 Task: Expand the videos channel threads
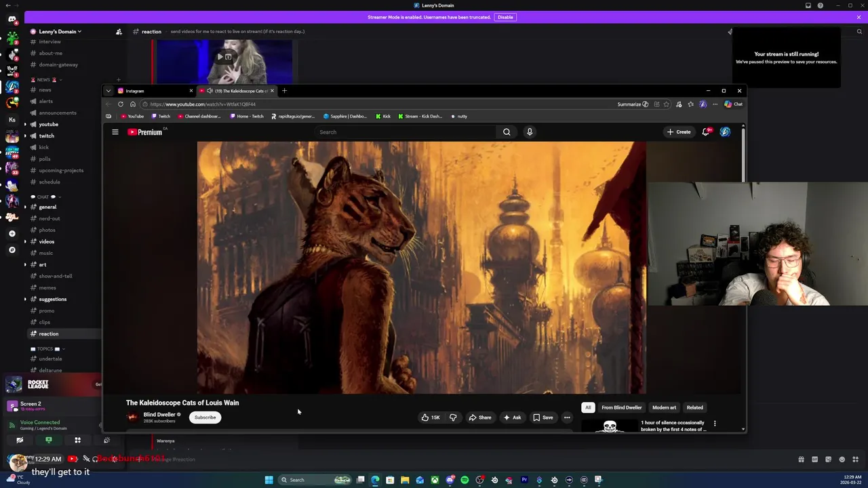click(25, 242)
